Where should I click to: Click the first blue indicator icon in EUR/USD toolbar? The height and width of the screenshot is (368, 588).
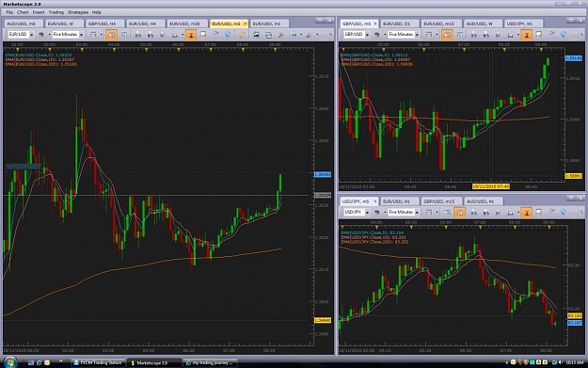[x=138, y=35]
